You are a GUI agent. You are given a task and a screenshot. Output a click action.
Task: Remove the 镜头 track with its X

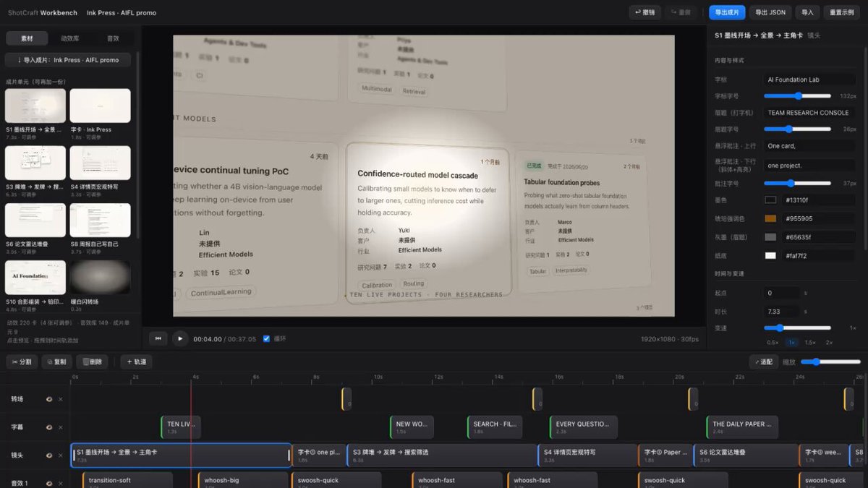(x=61, y=455)
